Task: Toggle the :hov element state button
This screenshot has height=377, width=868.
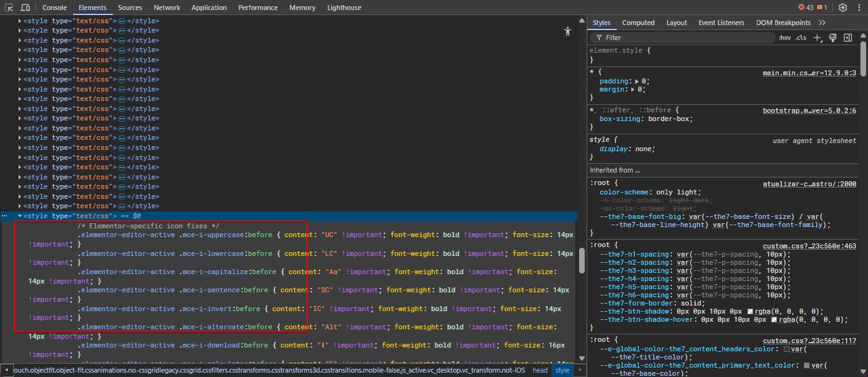Action: coord(784,38)
